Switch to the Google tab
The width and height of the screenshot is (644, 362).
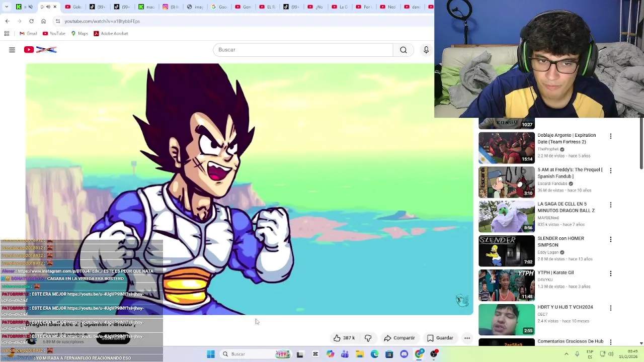(218, 7)
